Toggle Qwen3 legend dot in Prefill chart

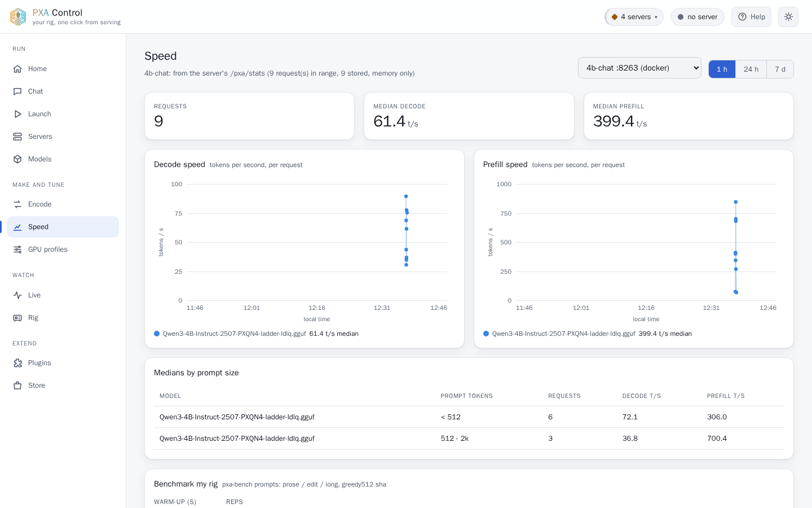pyautogui.click(x=486, y=334)
